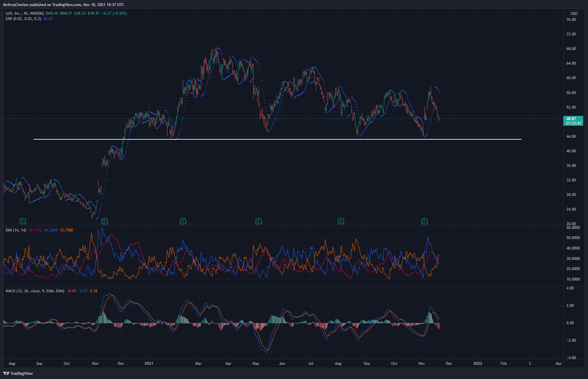Click the DMI value 24.2269
Image resolution: width=588 pixels, height=379 pixels.
point(51,230)
